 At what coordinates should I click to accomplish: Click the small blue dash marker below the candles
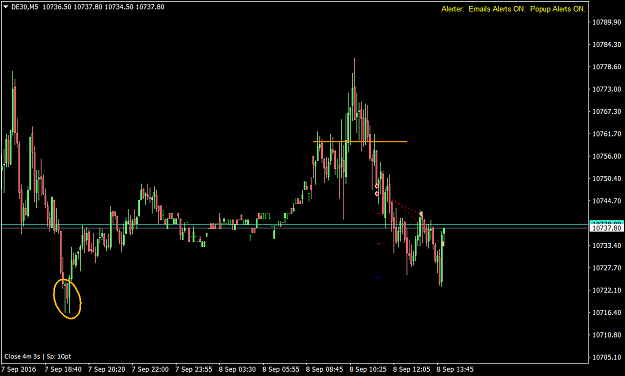[379, 277]
